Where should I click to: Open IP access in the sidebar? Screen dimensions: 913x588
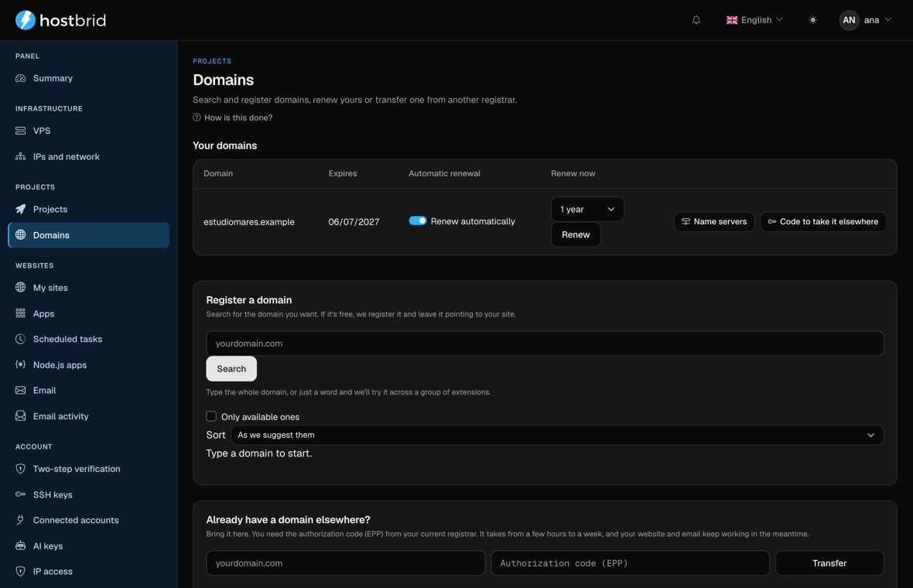click(x=88, y=571)
